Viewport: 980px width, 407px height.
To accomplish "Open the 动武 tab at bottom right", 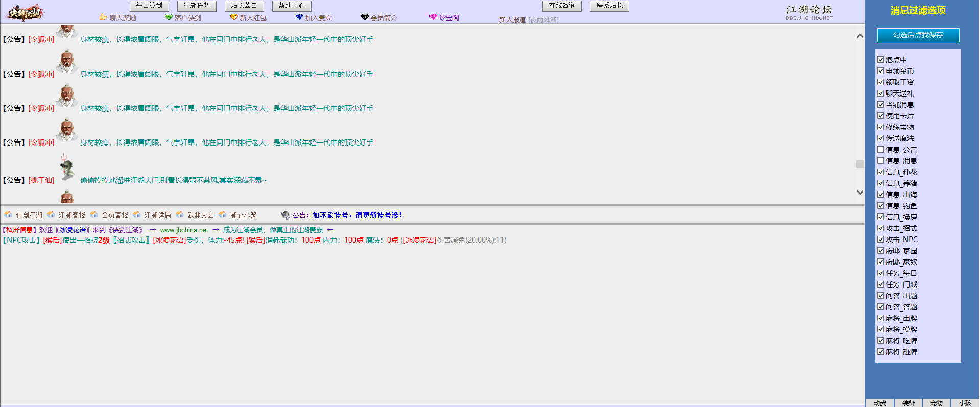I will 880,403.
